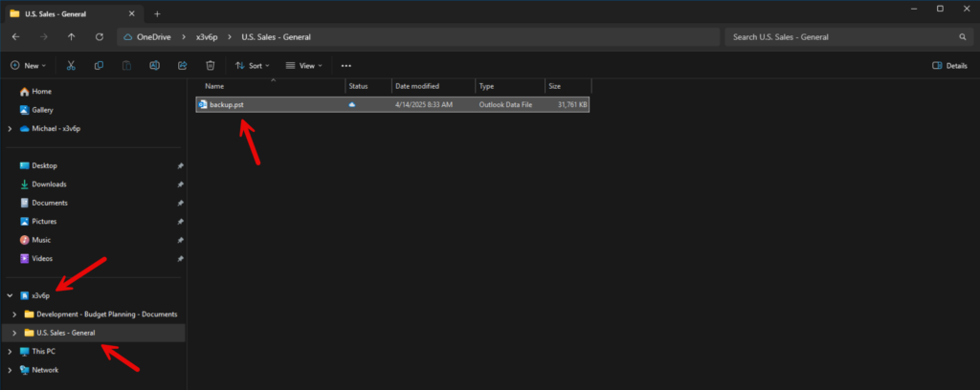980x390 pixels.
Task: Click U.S. Sales - General breadcrumb
Action: pyautogui.click(x=276, y=37)
